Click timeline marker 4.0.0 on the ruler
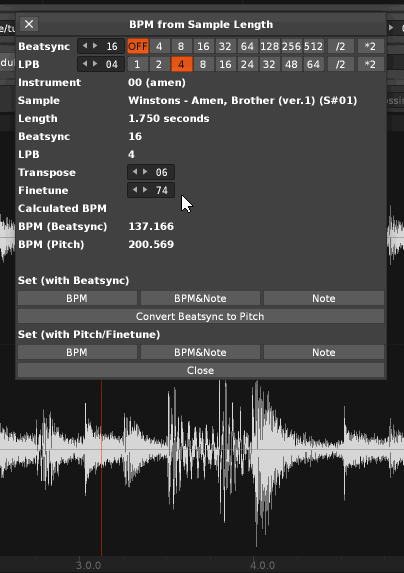Viewport: 404px width, 573px height. (x=263, y=565)
